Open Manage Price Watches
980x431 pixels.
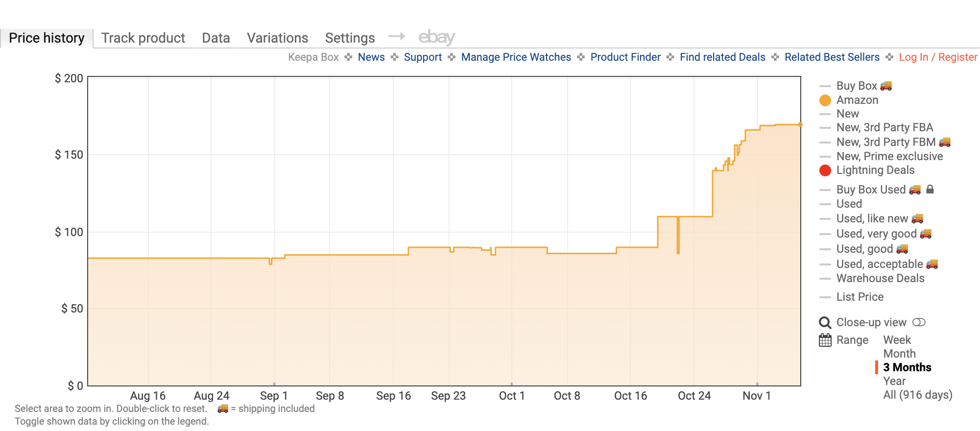coord(516,57)
